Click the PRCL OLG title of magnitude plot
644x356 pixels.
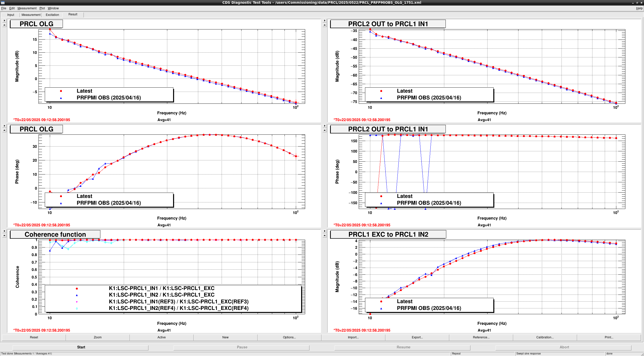tap(36, 24)
